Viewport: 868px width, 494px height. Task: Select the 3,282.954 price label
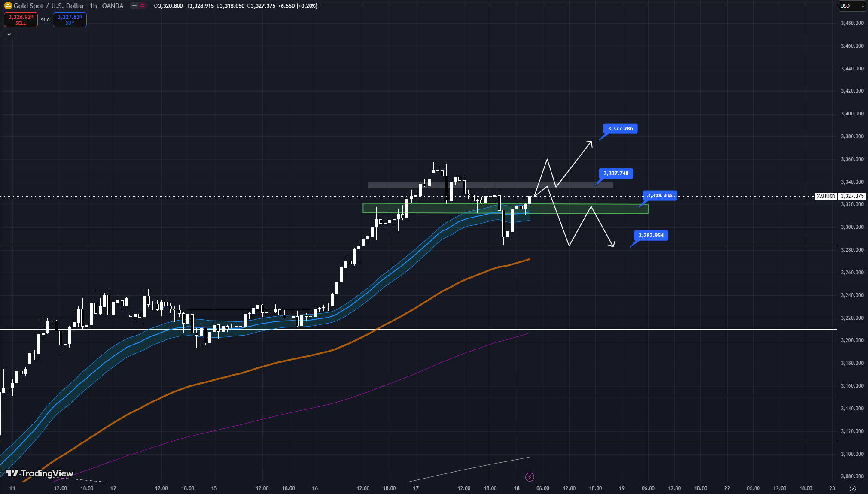651,236
